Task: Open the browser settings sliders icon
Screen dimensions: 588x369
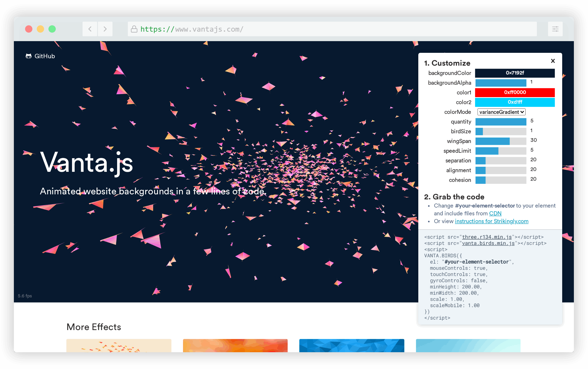Action: pyautogui.click(x=556, y=29)
